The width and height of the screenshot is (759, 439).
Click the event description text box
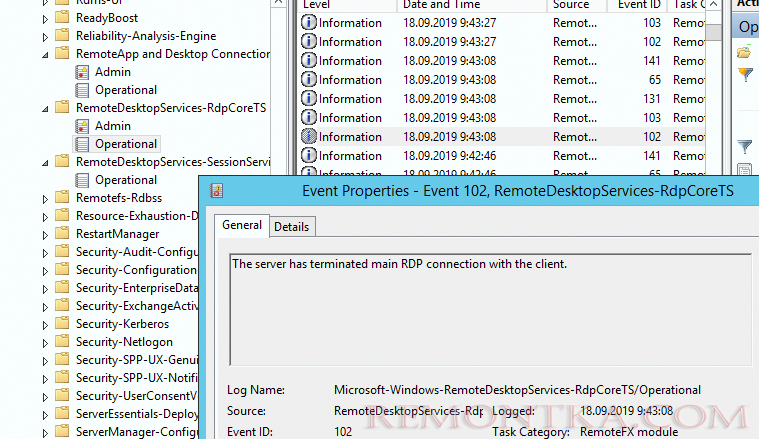[491, 309]
